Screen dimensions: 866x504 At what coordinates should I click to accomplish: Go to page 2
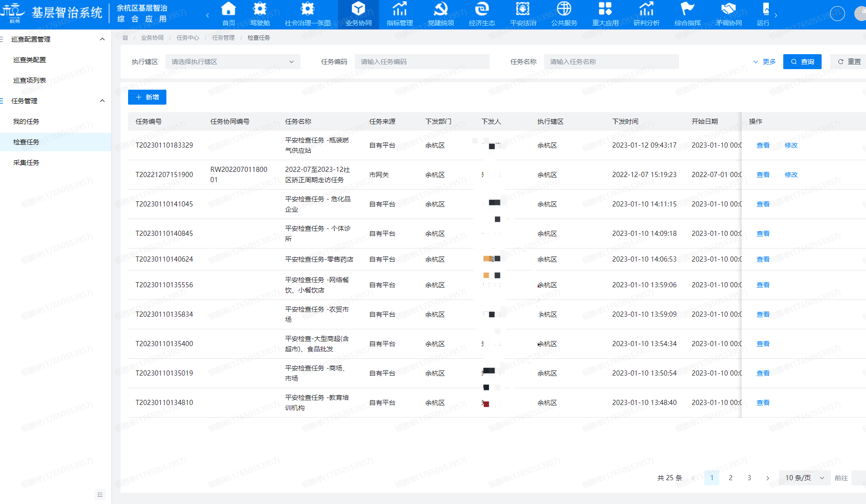(730, 478)
